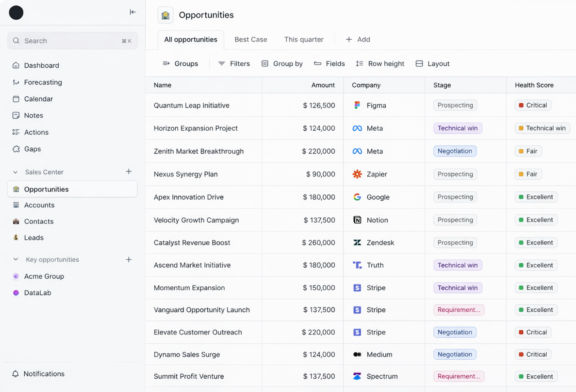Click the collapse sidebar arrow at top

[x=133, y=12]
